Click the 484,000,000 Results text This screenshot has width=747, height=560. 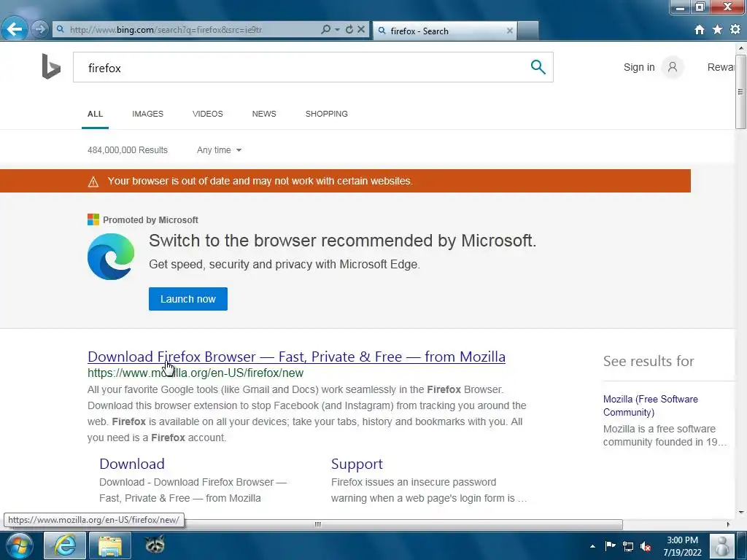point(128,150)
